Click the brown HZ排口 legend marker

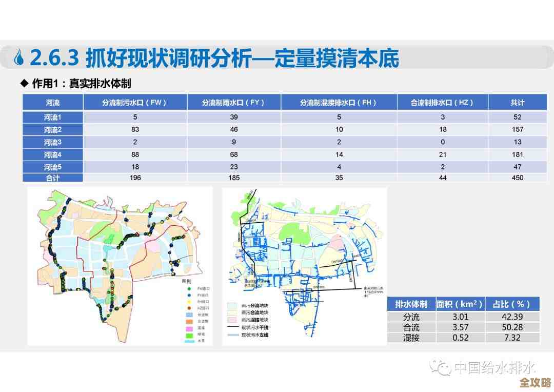pyautogui.click(x=189, y=308)
